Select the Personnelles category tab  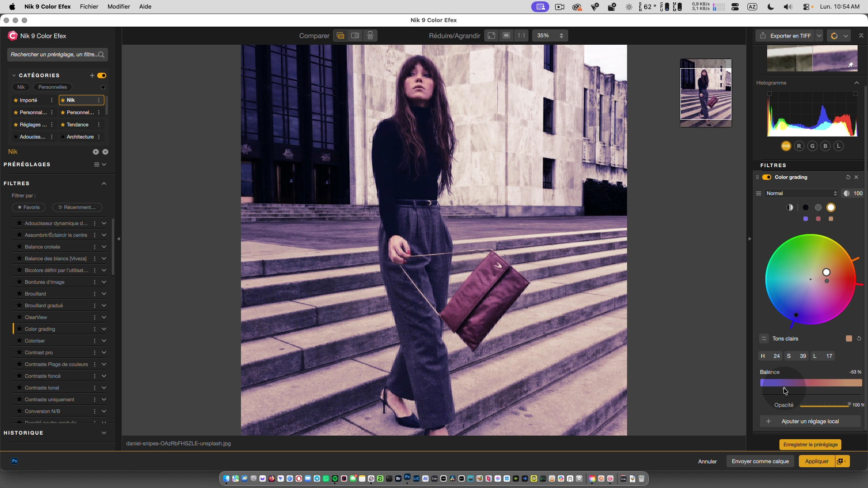click(x=52, y=87)
